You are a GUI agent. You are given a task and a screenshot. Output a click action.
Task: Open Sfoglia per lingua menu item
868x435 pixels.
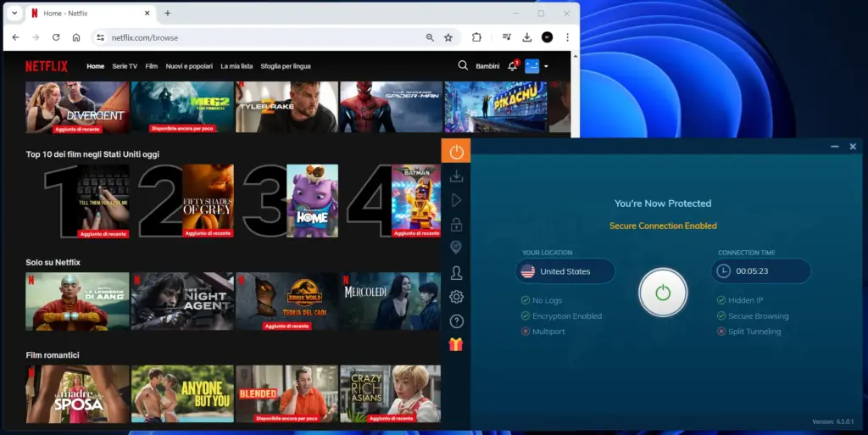click(286, 66)
